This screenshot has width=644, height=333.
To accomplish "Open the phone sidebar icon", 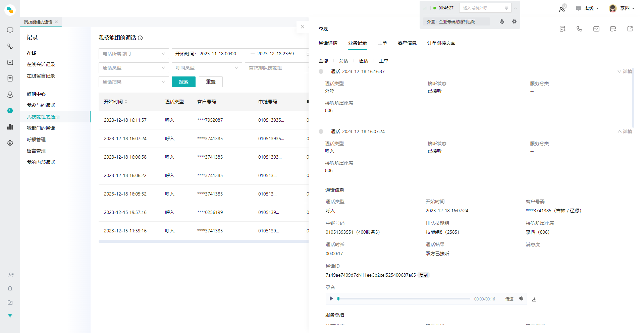I will [10, 46].
